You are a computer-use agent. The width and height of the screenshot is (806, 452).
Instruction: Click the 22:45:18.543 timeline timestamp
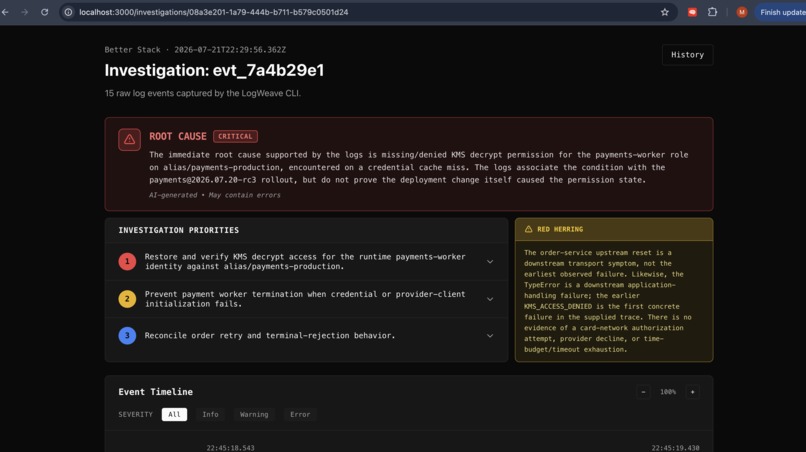(x=230, y=448)
